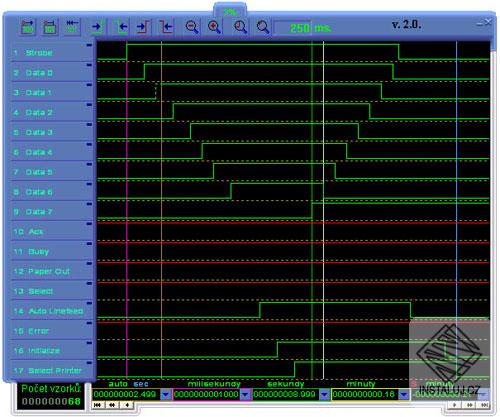Toggle the minus button on Busy channel

click(x=89, y=244)
